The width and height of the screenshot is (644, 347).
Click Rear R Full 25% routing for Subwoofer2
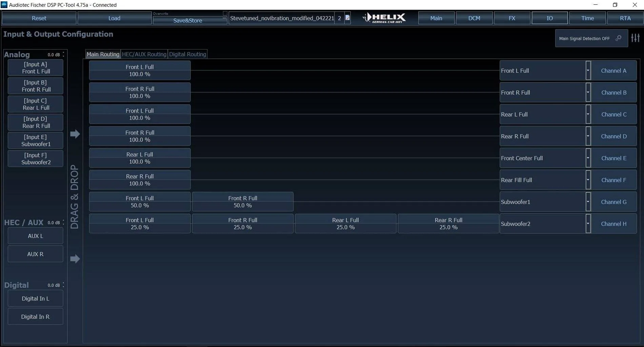(448, 224)
